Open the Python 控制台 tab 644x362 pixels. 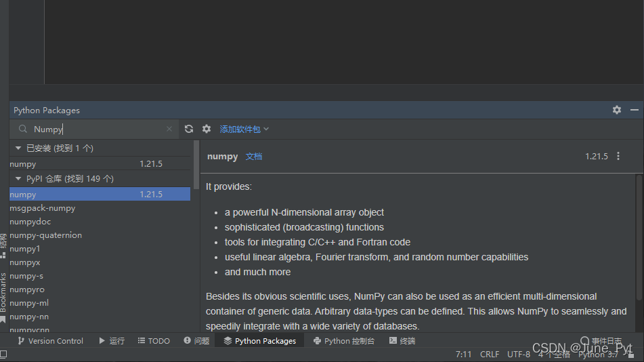[343, 341]
